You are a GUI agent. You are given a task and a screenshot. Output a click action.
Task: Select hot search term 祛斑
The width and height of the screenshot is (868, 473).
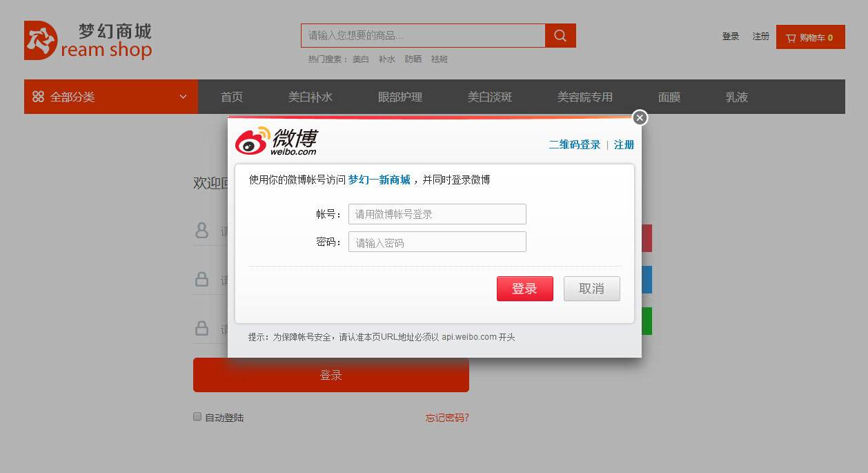click(440, 59)
